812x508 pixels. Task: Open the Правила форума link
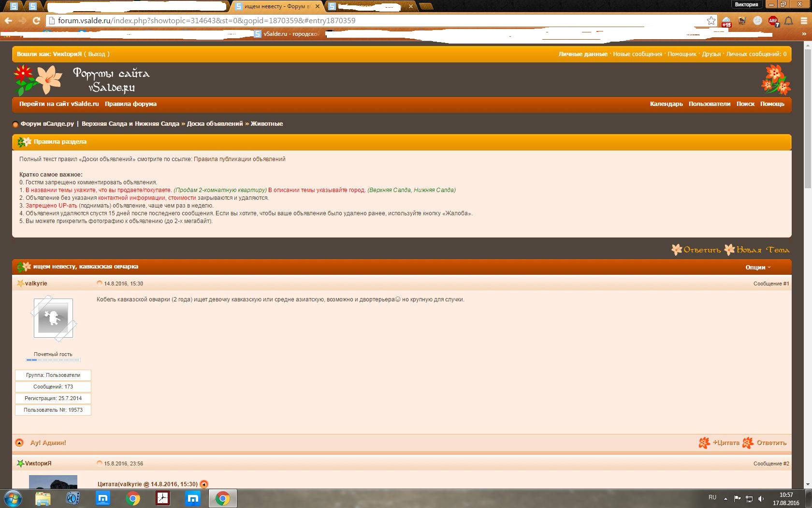130,104
